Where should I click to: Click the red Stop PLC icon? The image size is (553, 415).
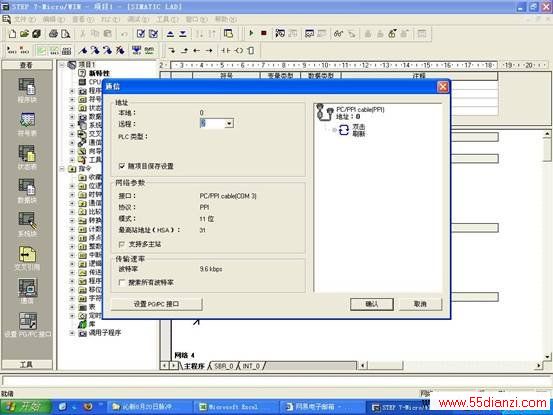264,33
